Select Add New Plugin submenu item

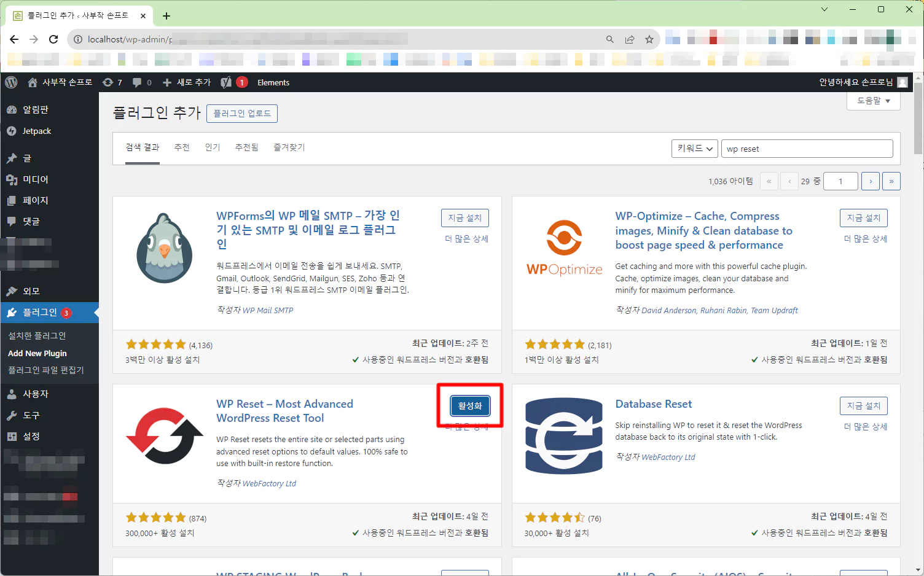pos(37,353)
